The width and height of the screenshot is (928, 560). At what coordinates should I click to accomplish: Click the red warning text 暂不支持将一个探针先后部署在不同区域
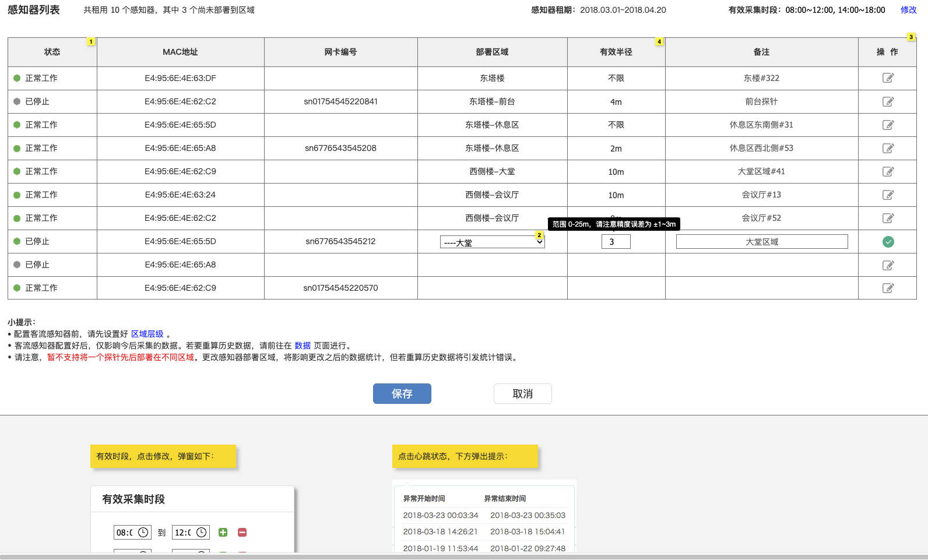(x=121, y=357)
